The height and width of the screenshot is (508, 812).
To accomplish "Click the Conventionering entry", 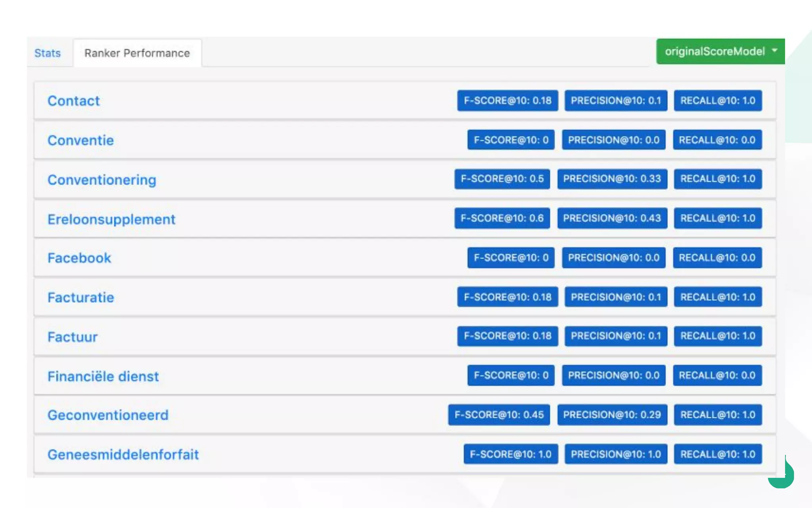I will (102, 180).
